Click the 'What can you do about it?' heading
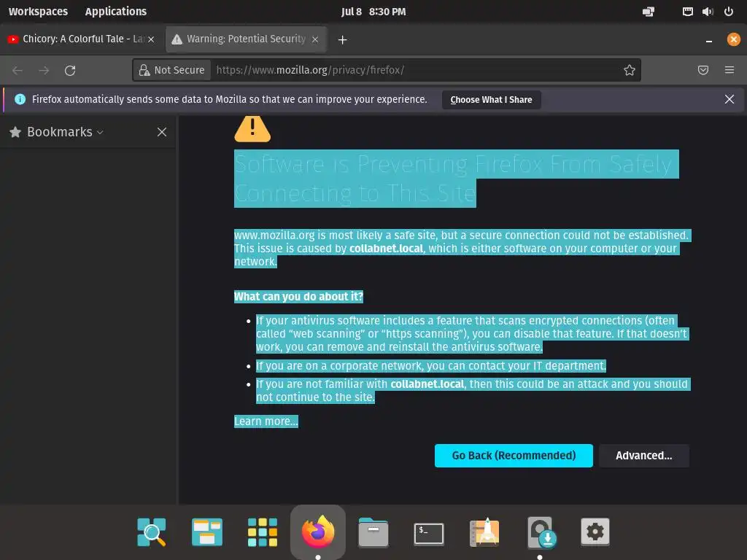This screenshot has height=560, width=747. click(298, 297)
